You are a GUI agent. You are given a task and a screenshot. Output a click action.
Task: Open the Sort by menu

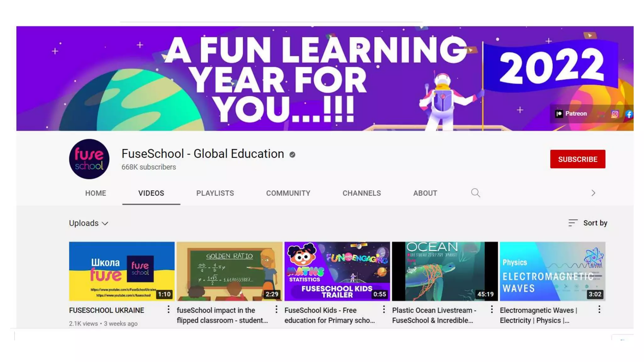click(588, 223)
